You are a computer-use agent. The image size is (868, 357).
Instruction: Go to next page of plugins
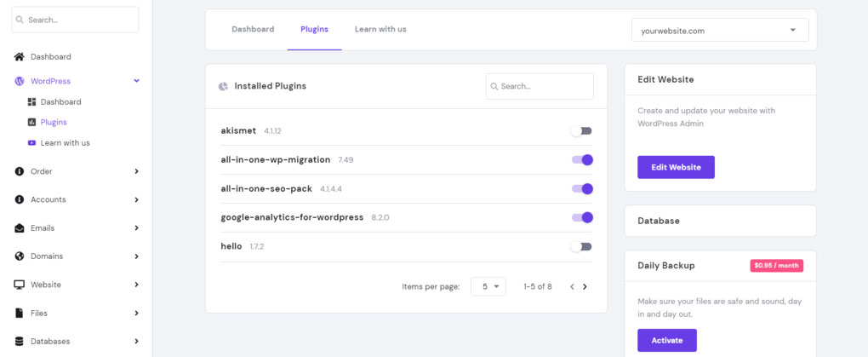coord(585,286)
